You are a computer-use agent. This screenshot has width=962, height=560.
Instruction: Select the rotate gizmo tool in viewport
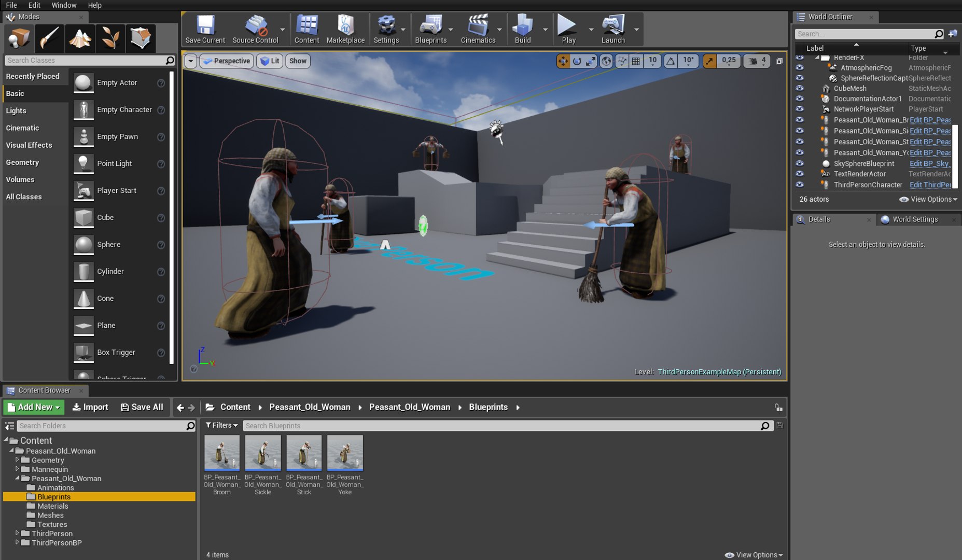click(x=577, y=61)
